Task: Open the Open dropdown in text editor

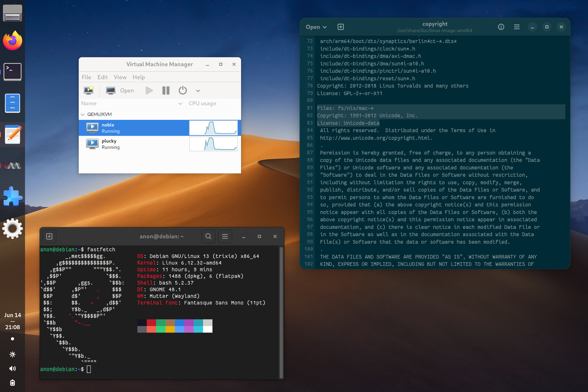Action: (x=316, y=27)
